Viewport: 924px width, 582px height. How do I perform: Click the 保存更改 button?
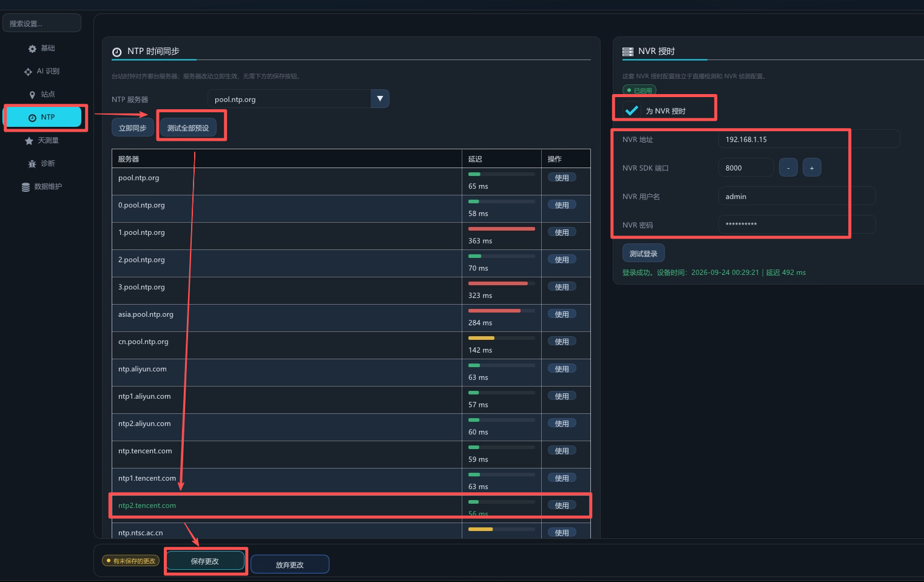204,561
